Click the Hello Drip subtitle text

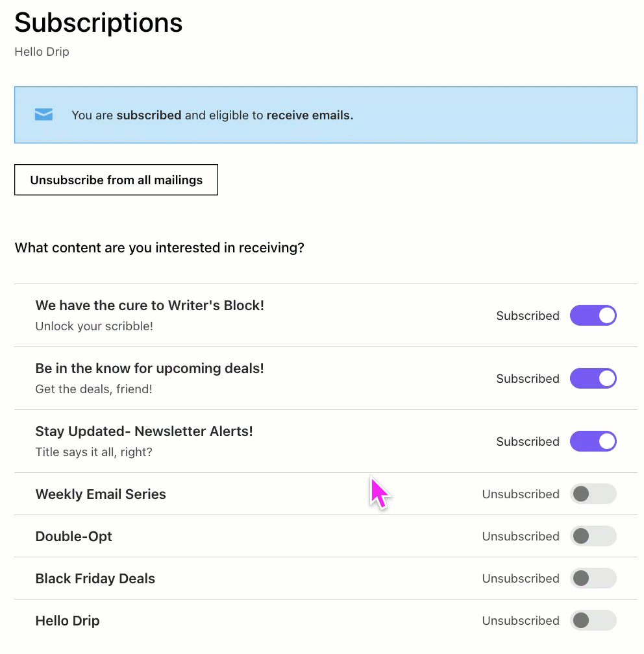42,51
